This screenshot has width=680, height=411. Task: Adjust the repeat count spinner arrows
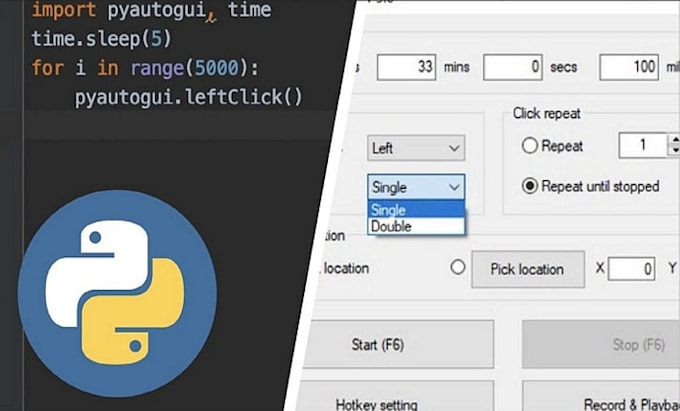point(674,145)
